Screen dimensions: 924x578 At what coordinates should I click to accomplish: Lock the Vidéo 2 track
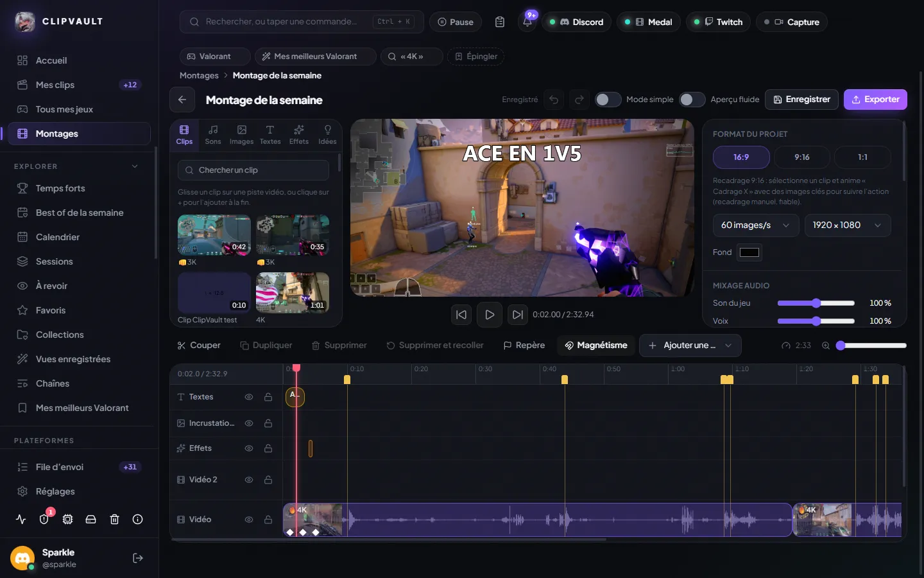pyautogui.click(x=268, y=480)
